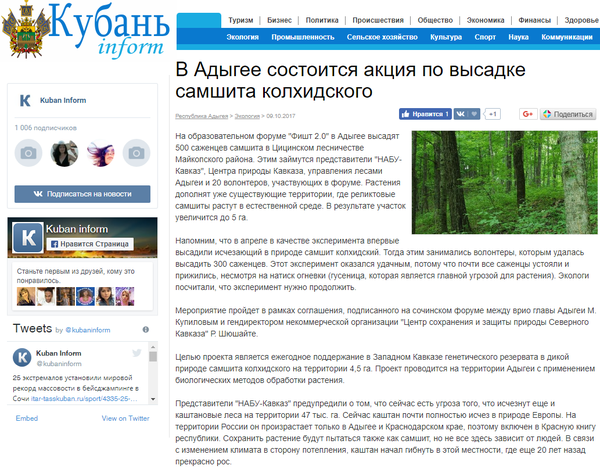Screen dimensions: 600x469
Task: Click the +1 counter bubble
Action: click(x=492, y=114)
